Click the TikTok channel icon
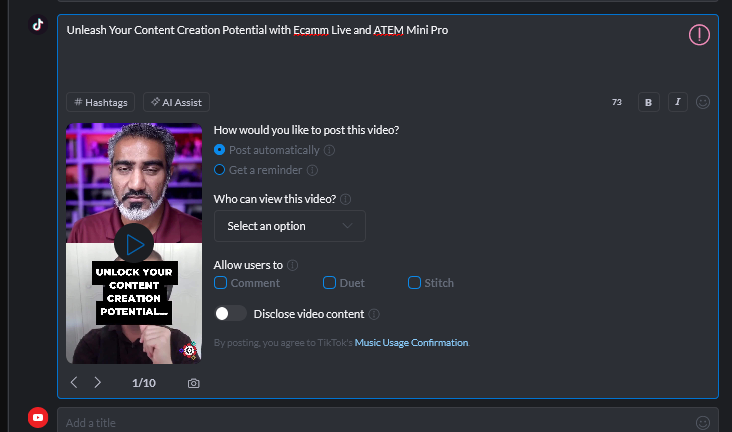 pyautogui.click(x=38, y=24)
